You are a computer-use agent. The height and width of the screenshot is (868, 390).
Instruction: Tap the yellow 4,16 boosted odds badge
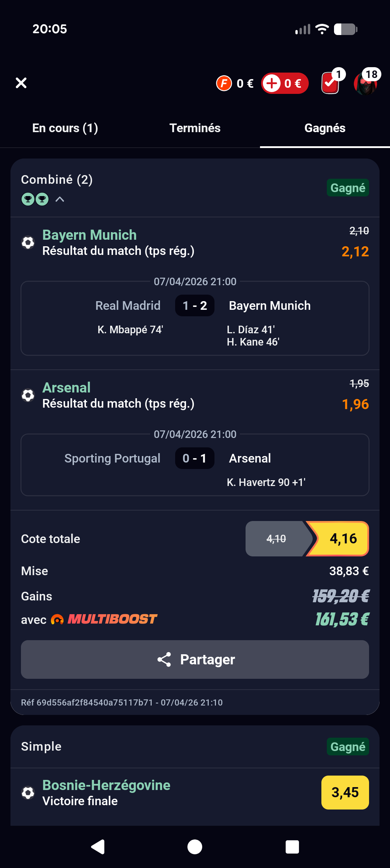click(x=341, y=539)
